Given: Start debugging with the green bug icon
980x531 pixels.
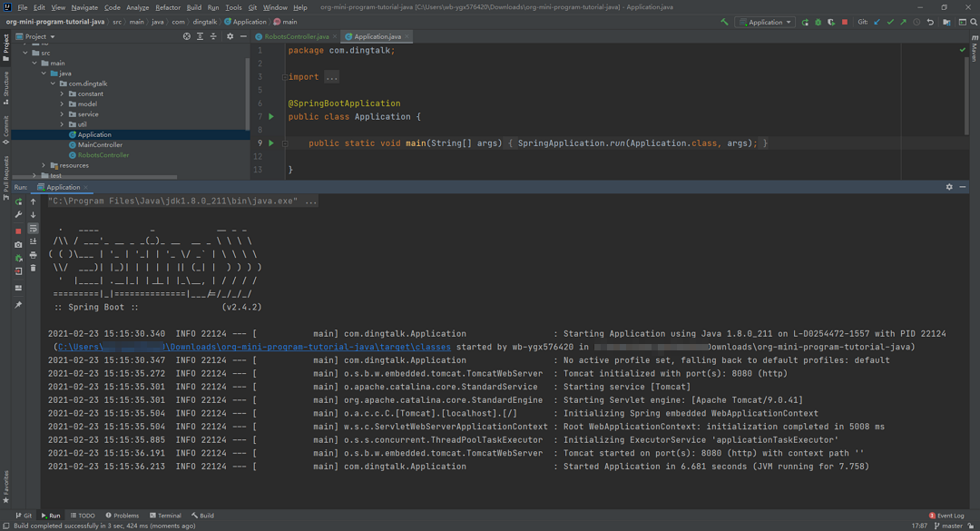Looking at the screenshot, I should [x=818, y=22].
